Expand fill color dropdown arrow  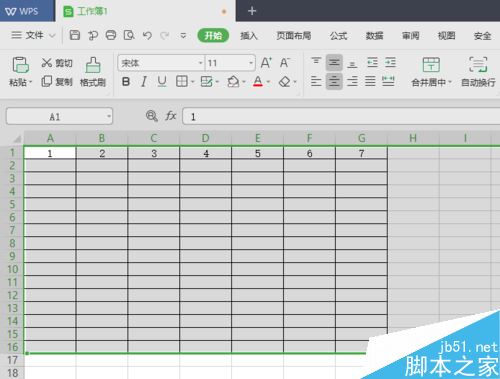coord(244,82)
